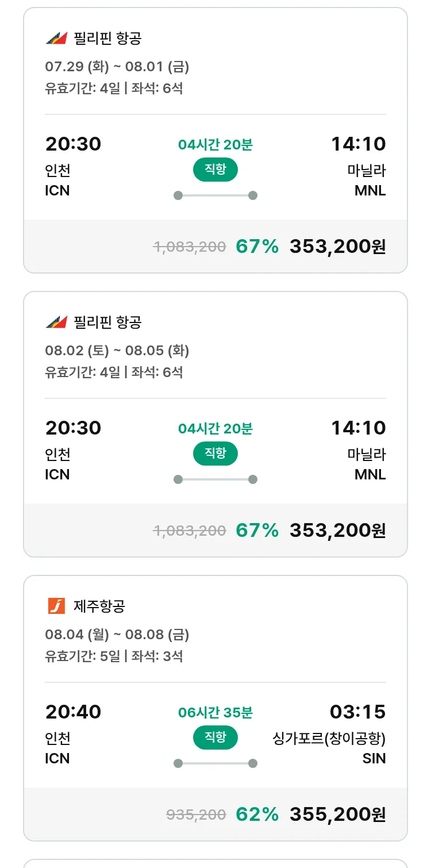The width and height of the screenshot is (431, 868).
Task: Click Philippine Airlines logo on 08.02 flight card
Action: click(56, 322)
